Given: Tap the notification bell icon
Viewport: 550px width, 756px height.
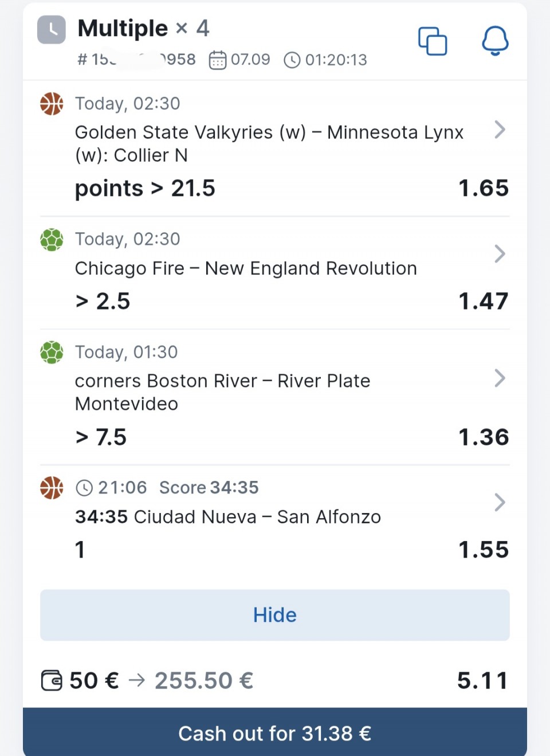Looking at the screenshot, I should [x=495, y=41].
